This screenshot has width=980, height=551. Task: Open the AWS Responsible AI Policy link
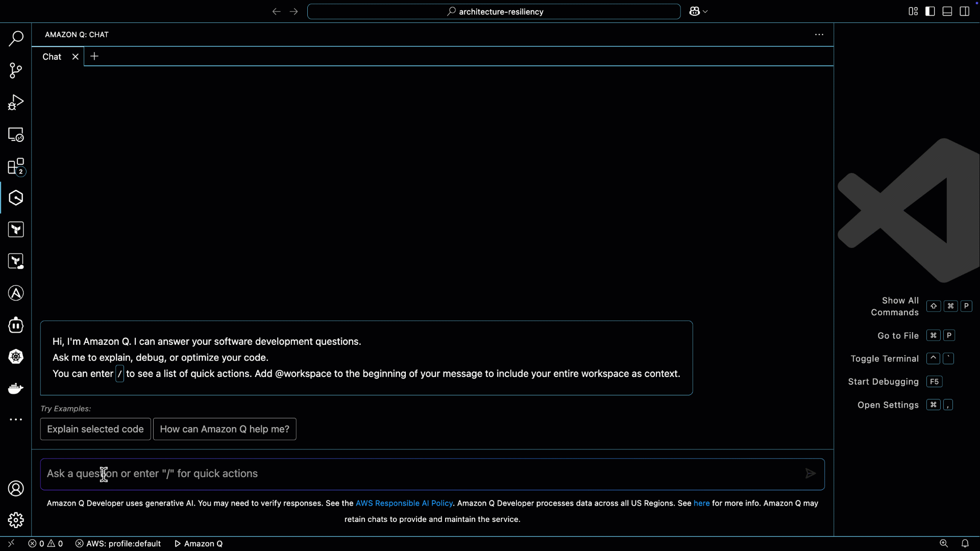click(404, 503)
